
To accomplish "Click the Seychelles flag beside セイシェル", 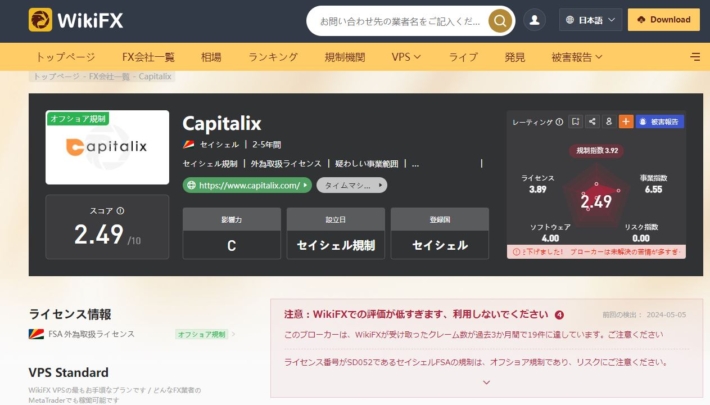I will (x=189, y=145).
